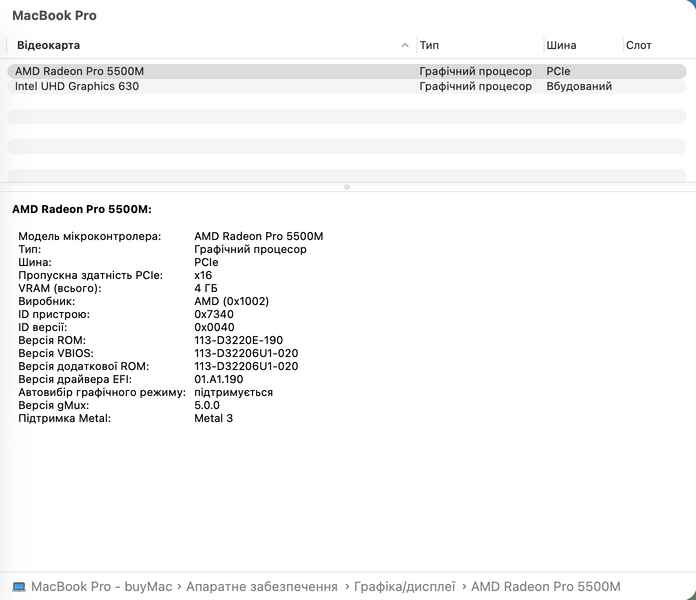Image resolution: width=696 pixels, height=600 pixels.
Task: Sort by the Відеокарта column header
Action: 48,45
